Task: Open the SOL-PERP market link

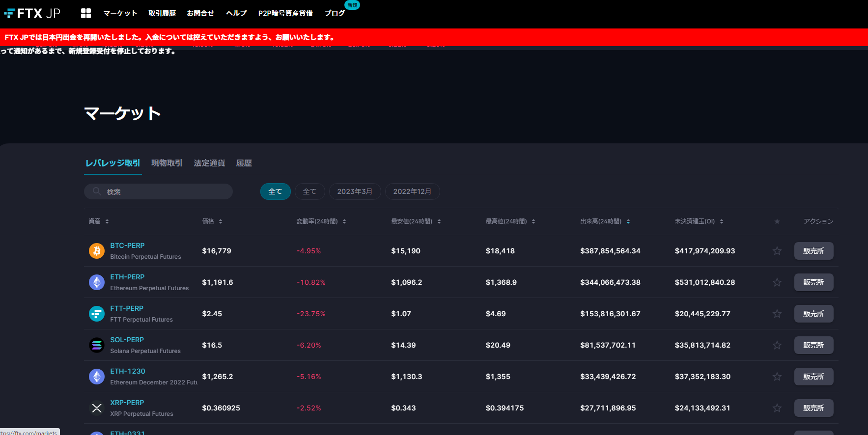Action: [127, 340]
